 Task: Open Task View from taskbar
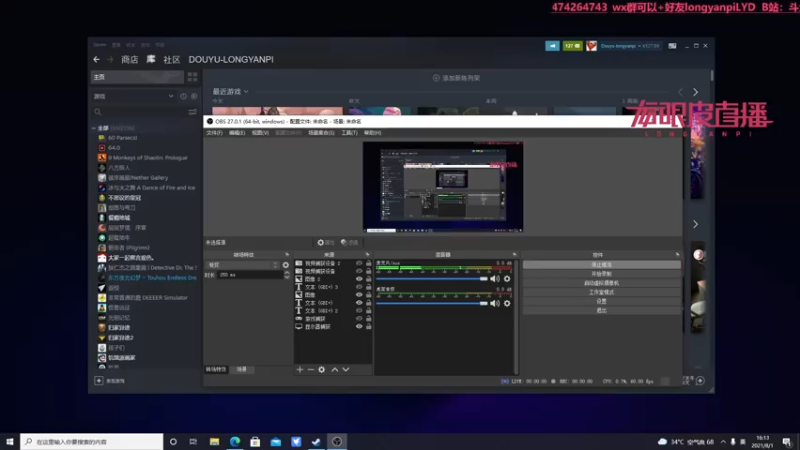pos(193,441)
